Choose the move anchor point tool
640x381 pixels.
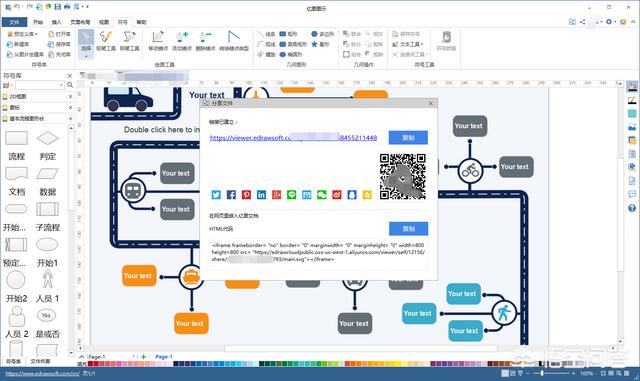click(158, 41)
